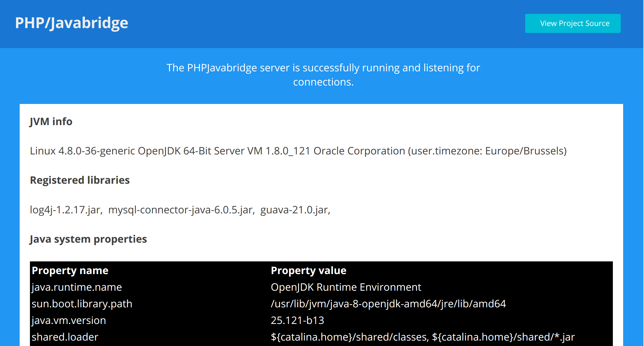Click the java.runtime.name property cell
Screen dimensions: 644x346
pos(76,287)
